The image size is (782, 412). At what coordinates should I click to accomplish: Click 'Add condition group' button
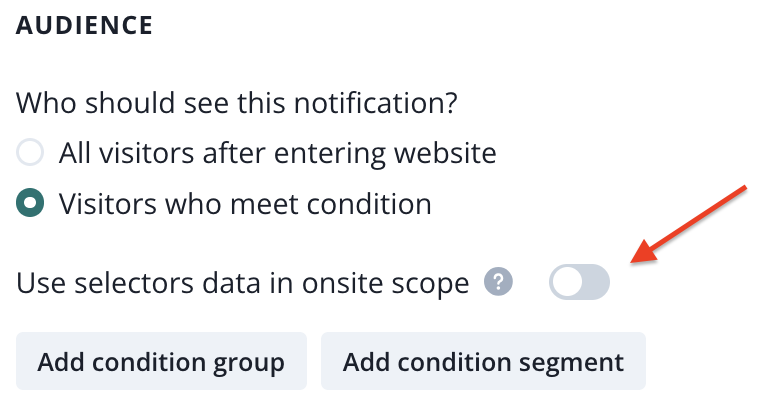[161, 361]
